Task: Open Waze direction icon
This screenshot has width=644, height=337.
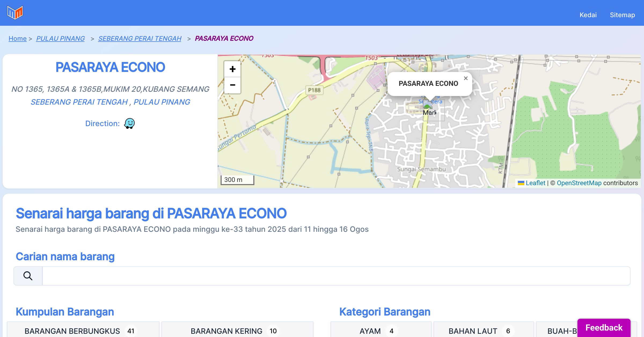Action: 129,123
